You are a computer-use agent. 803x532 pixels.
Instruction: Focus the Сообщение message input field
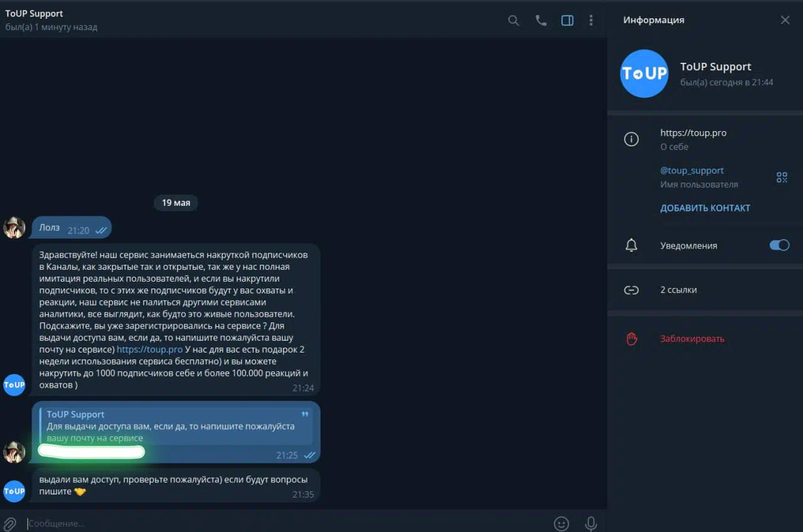pyautogui.click(x=285, y=523)
